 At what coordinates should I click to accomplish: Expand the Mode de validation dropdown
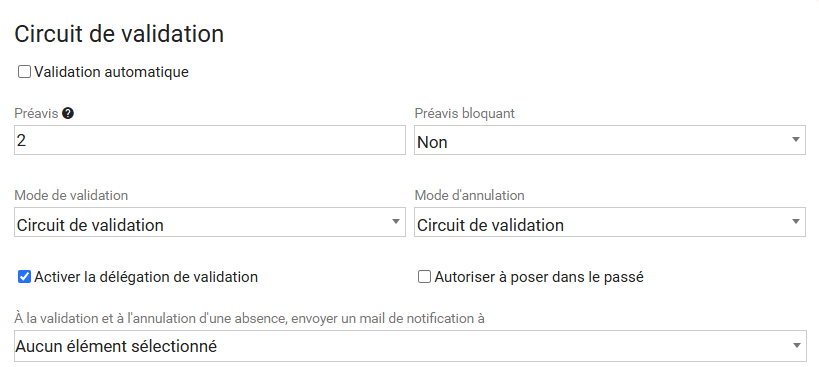[209, 222]
